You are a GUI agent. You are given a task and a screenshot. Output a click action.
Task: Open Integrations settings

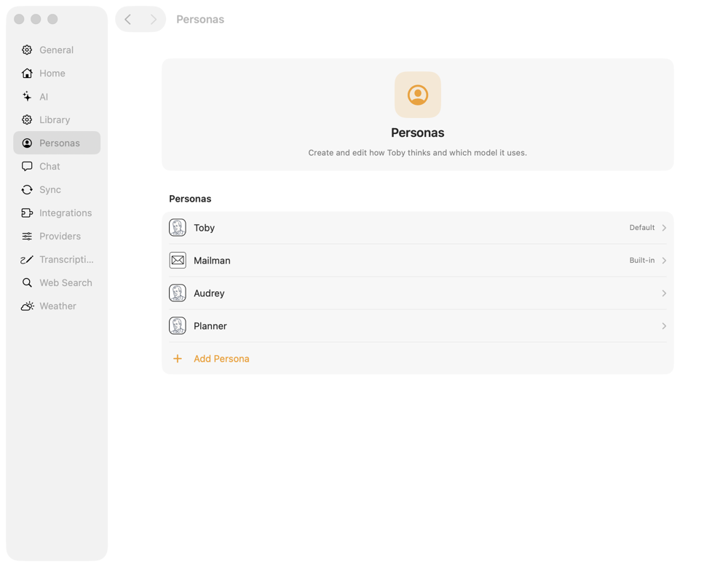[57, 213]
